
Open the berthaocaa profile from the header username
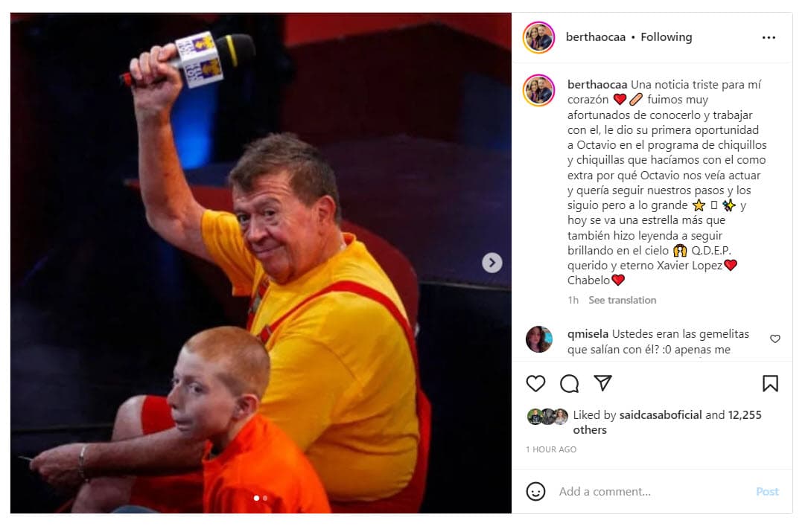596,37
